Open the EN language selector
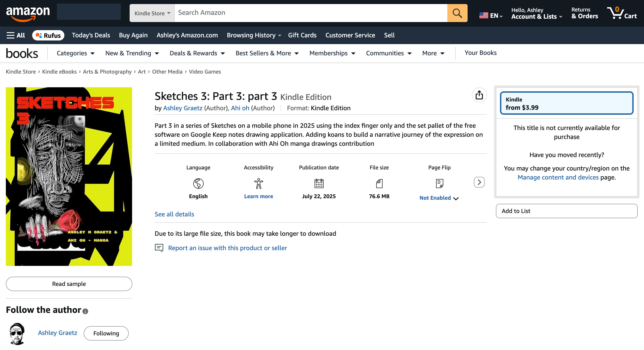Viewport: 644px width, 350px height. pos(491,16)
